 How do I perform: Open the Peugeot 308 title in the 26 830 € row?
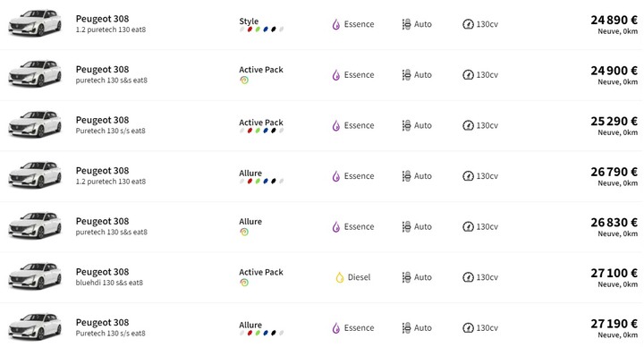(x=102, y=221)
